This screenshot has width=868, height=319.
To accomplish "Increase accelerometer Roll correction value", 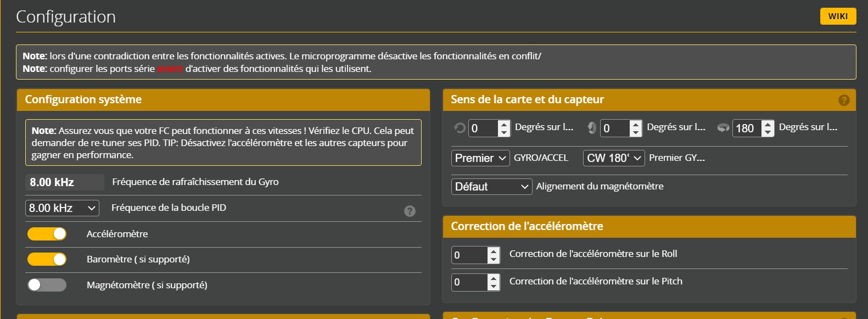I will tap(494, 251).
